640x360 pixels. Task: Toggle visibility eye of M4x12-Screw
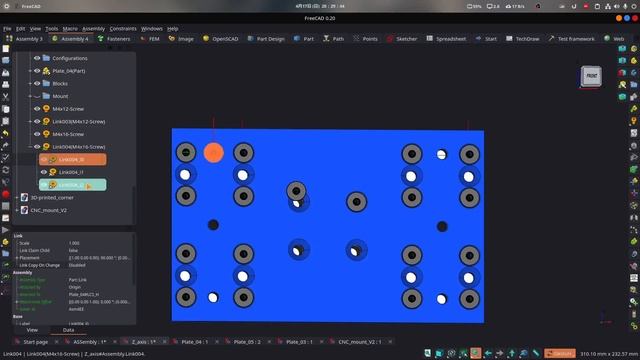pyautogui.click(x=37, y=109)
